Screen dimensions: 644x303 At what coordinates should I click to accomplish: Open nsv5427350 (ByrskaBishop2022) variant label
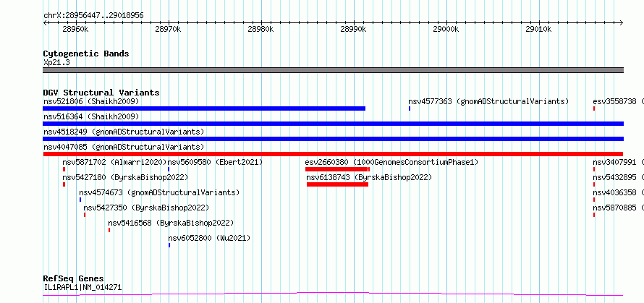(146, 208)
